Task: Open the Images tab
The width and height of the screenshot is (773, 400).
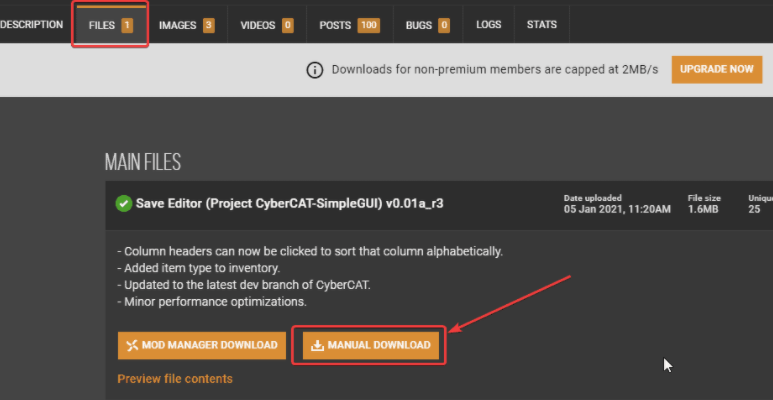Action: (187, 25)
